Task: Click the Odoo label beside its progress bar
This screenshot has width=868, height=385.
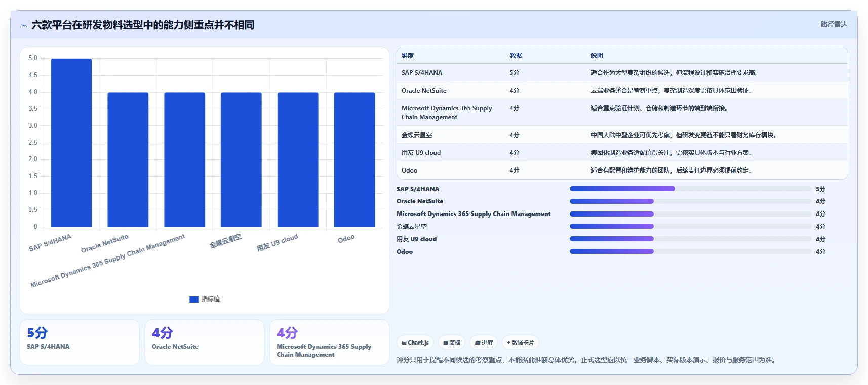Action: click(405, 252)
